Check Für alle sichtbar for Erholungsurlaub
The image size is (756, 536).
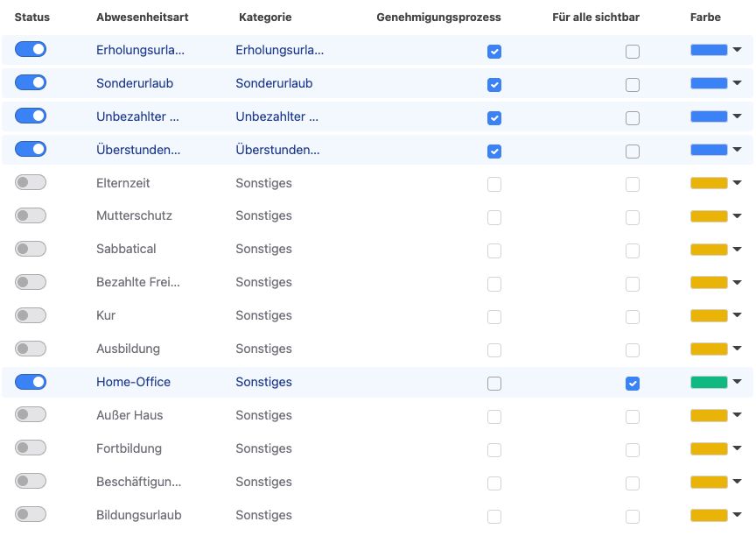coord(633,52)
